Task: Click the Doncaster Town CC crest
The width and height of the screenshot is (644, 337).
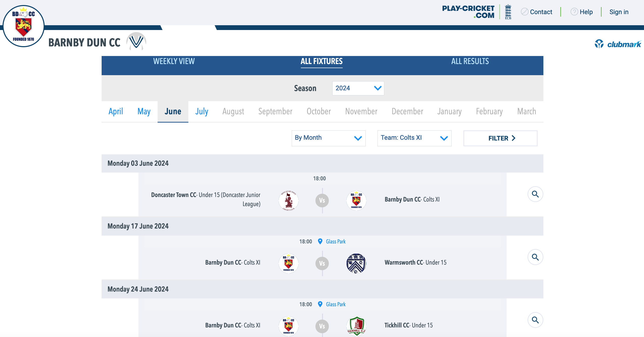Action: pyautogui.click(x=288, y=201)
